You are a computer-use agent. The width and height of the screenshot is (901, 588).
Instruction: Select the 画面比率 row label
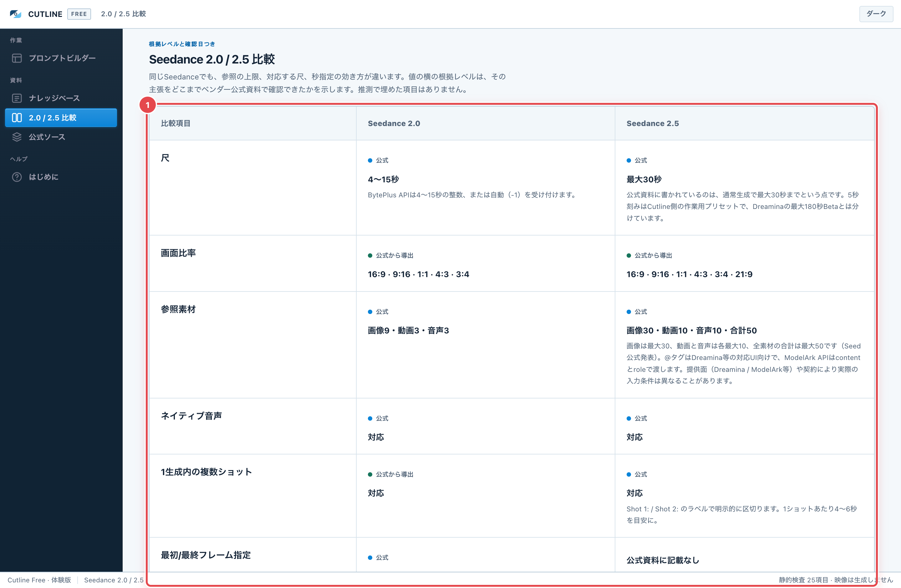pos(178,253)
